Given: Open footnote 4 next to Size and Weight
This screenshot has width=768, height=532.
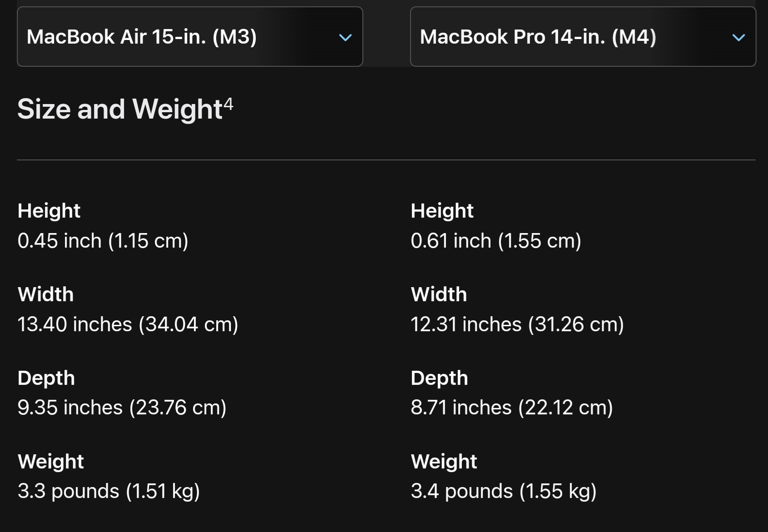Looking at the screenshot, I should click(228, 104).
